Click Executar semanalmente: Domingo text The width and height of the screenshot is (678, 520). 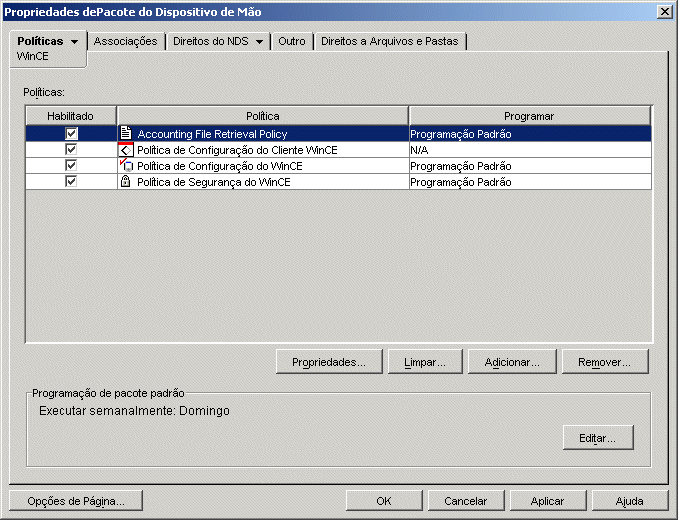[134, 411]
